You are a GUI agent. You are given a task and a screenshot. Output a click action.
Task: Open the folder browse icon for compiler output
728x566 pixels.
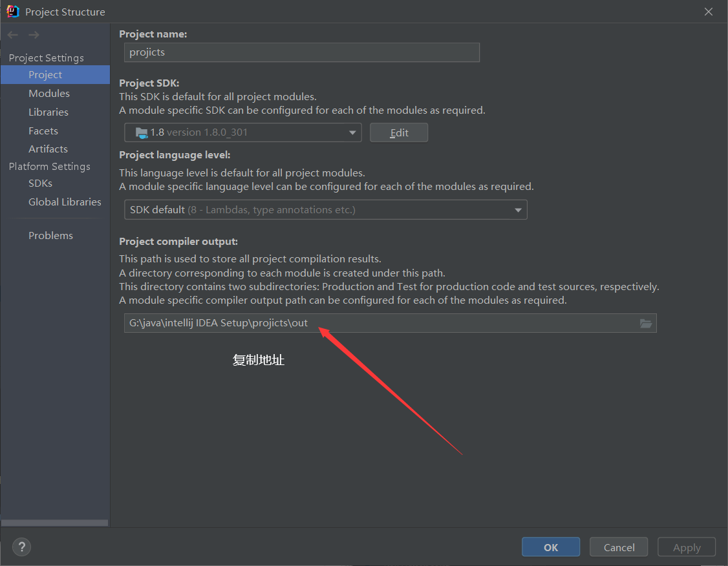pos(646,323)
